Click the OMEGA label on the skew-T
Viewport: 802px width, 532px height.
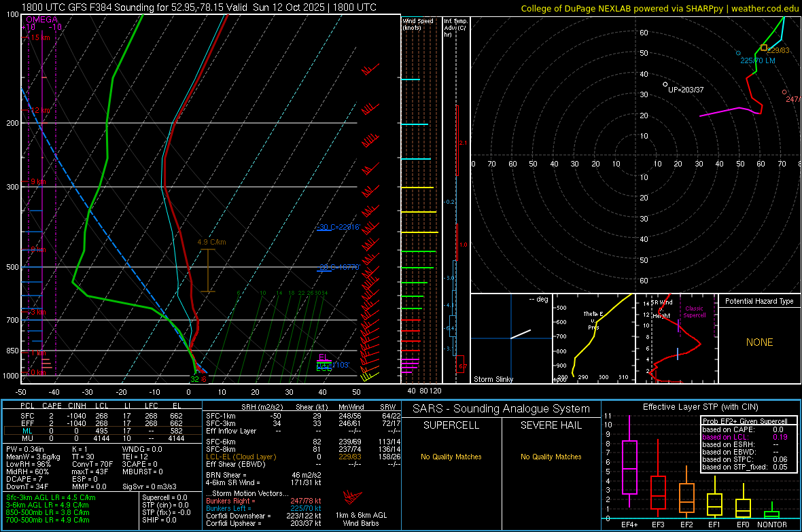pos(42,20)
